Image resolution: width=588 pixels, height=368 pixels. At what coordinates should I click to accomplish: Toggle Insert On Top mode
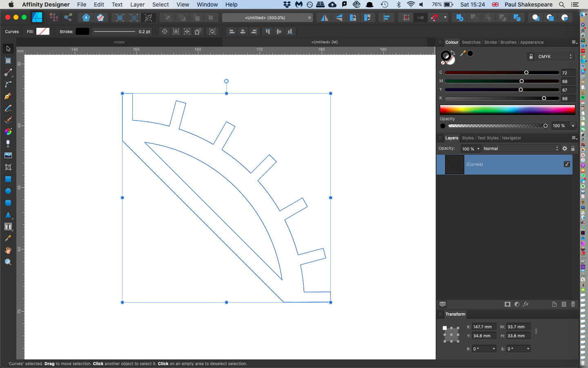550,18
